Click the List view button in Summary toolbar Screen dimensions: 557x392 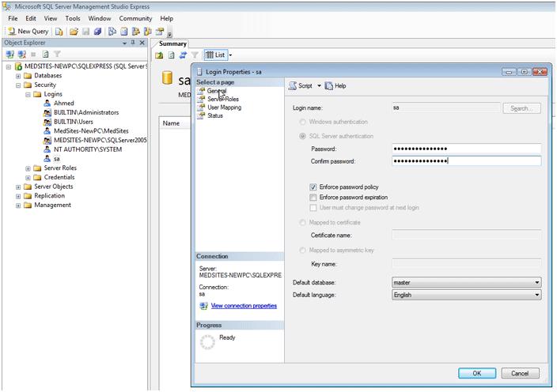(215, 55)
